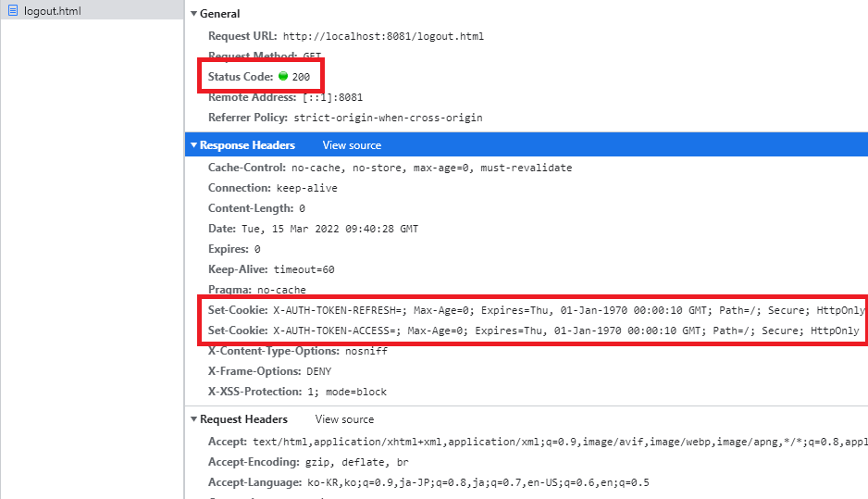Click the Keep-Alive timeout header row
This screenshot has height=499, width=868.
(271, 269)
